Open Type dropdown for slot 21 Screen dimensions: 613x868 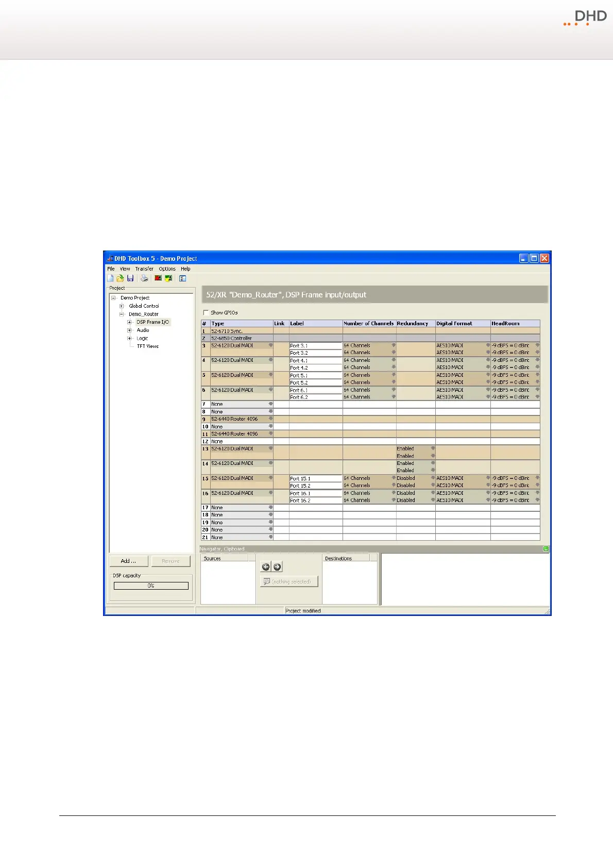(270, 537)
